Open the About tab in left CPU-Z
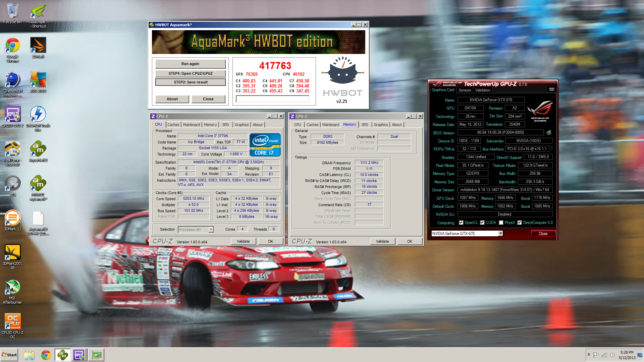The width and height of the screenshot is (644, 362). [x=258, y=125]
